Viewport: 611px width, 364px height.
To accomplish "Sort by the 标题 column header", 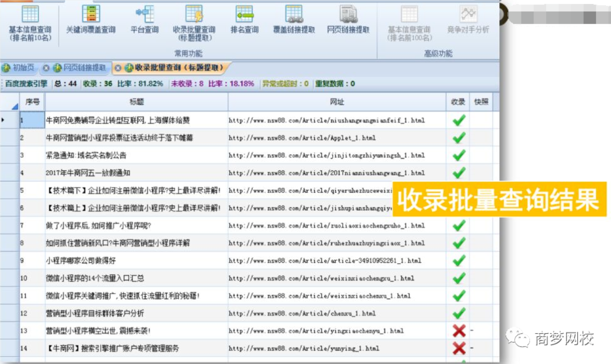I will [x=137, y=102].
